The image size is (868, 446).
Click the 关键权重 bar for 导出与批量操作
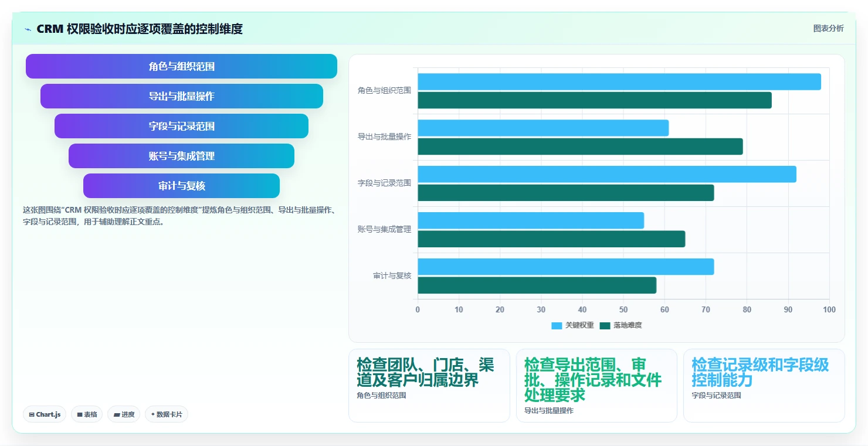click(x=543, y=128)
